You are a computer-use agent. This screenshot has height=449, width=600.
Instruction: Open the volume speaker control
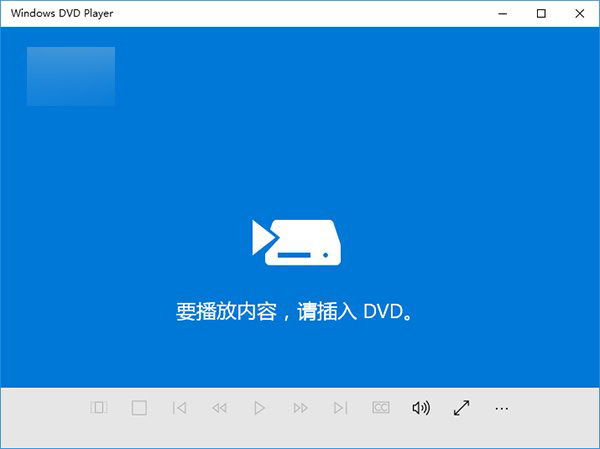(421, 408)
